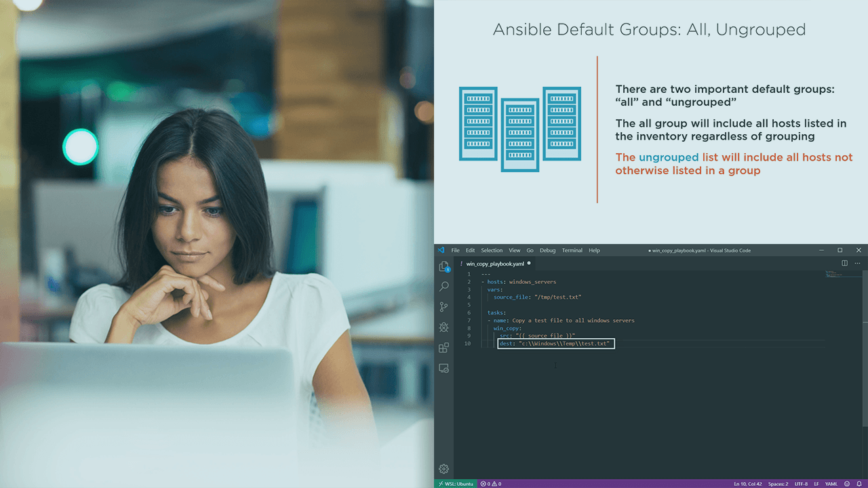Click the dest line inside the highlighted box
Viewport: 868px width, 488px height.
tap(555, 343)
